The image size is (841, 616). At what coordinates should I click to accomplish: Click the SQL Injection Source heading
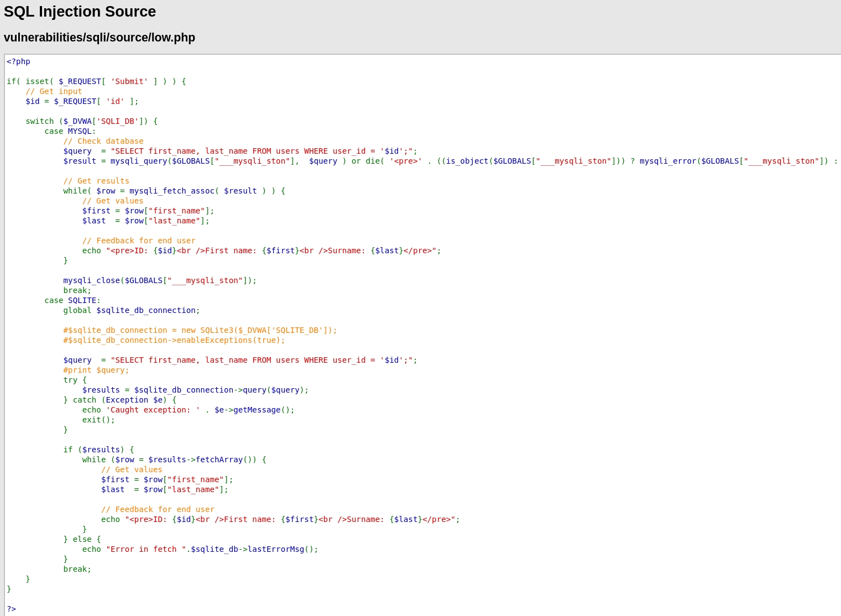(x=80, y=12)
